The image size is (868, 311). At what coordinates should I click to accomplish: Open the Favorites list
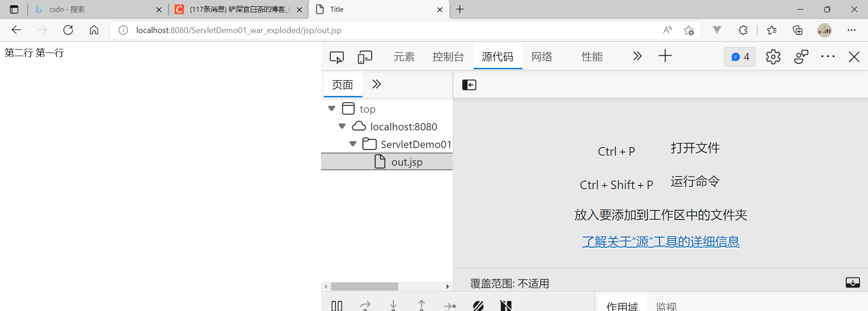772,30
